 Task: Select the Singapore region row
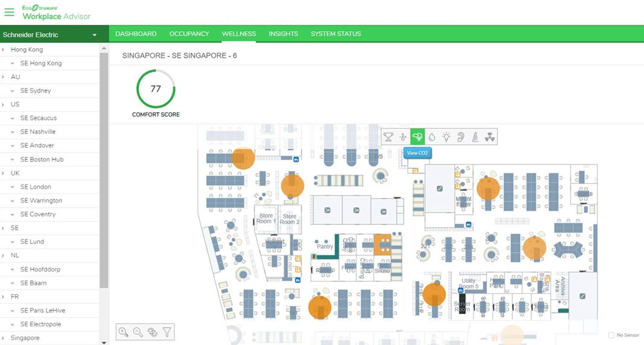(49, 338)
